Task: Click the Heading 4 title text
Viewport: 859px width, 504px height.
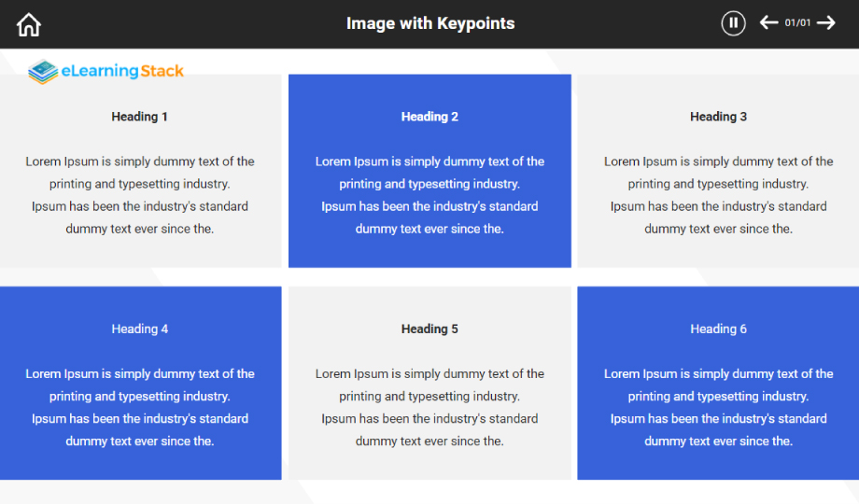Action: tap(140, 329)
